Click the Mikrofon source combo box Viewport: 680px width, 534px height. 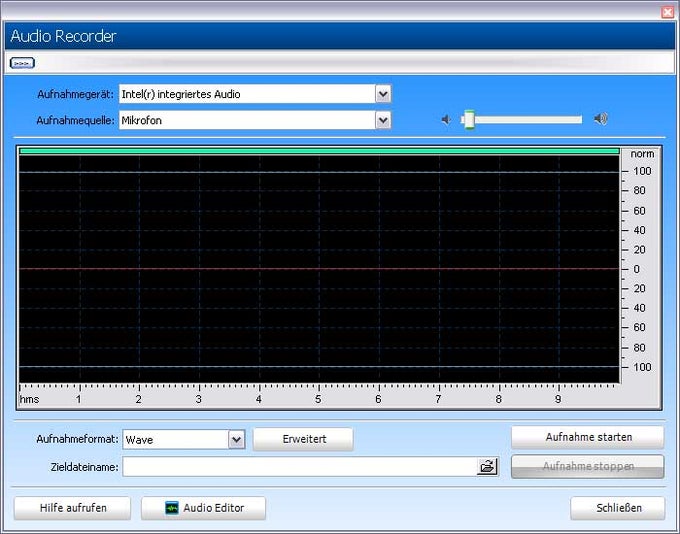255,120
